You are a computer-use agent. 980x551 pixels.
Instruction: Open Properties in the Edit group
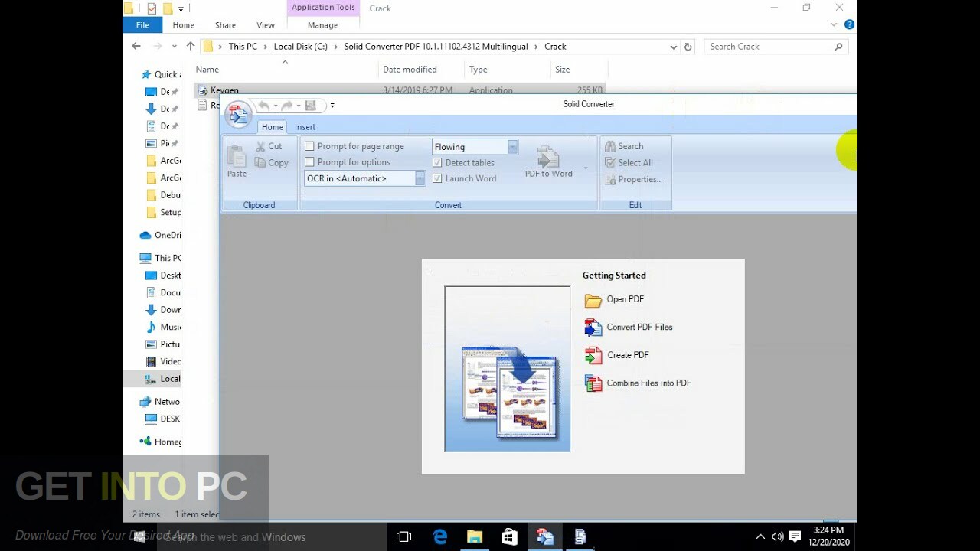pos(634,179)
